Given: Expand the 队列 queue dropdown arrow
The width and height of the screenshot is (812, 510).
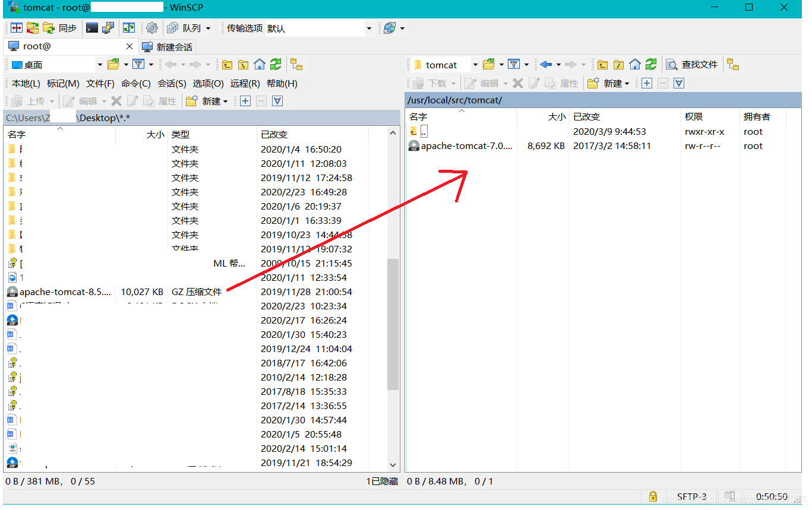Looking at the screenshot, I should coord(207,28).
